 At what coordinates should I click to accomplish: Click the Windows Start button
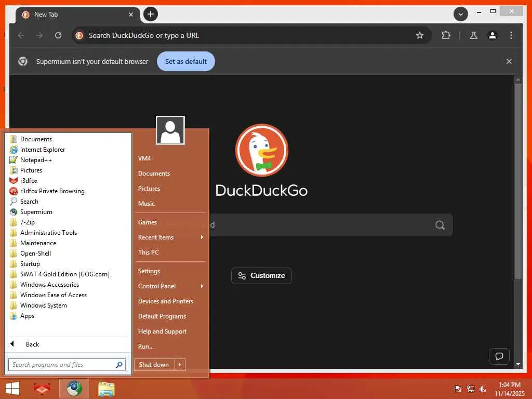click(x=12, y=389)
